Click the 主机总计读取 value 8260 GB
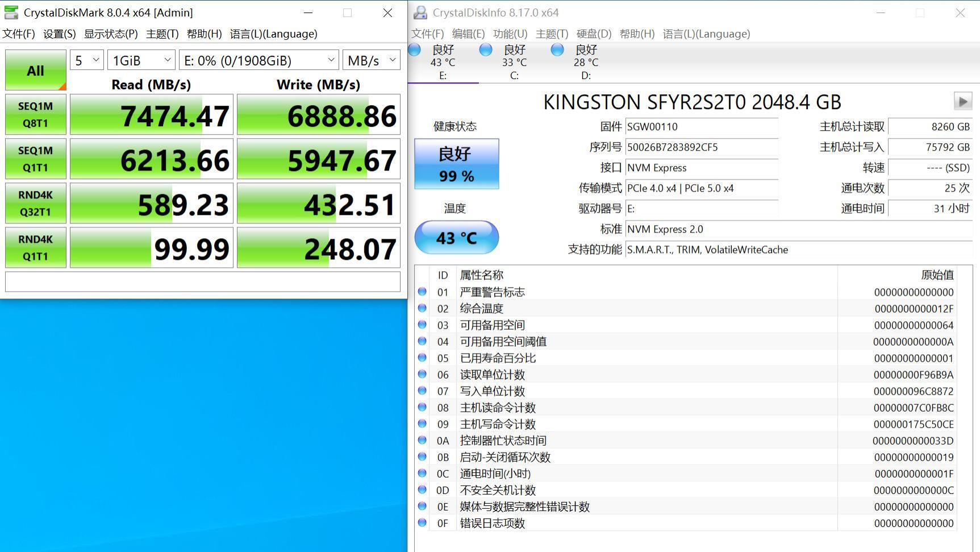This screenshot has height=552, width=980. pos(930,127)
